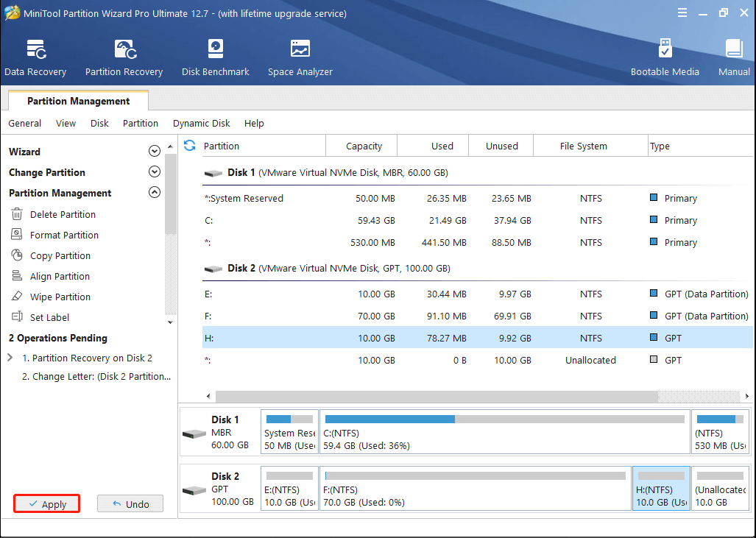Click the Format Partition action
756x538 pixels.
(x=64, y=236)
